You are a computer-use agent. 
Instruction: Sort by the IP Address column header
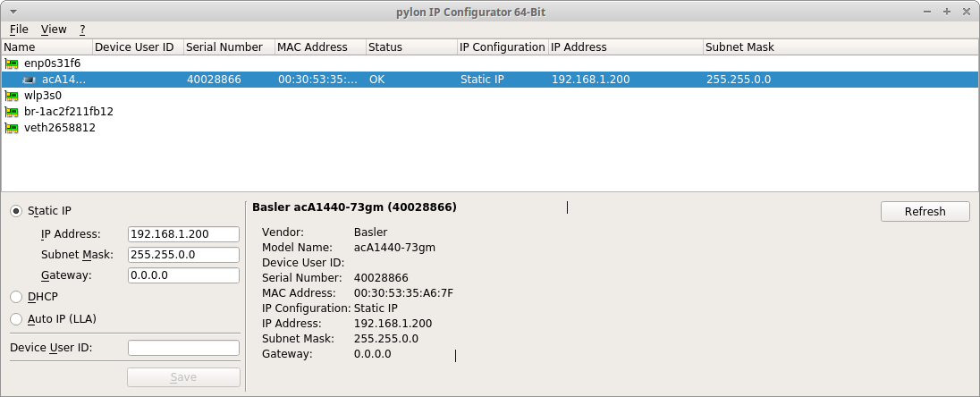(626, 47)
